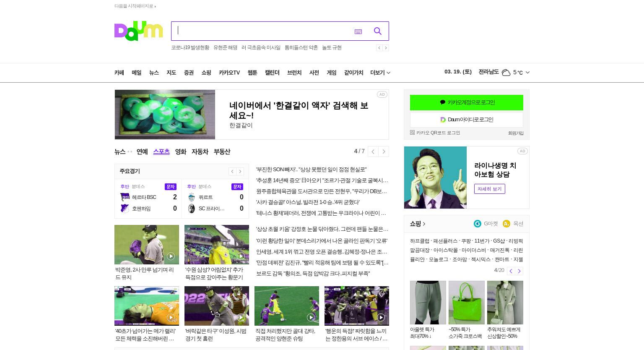Click the magnifying glass search button
Image resolution: width=644 pixels, height=350 pixels.
point(377,31)
